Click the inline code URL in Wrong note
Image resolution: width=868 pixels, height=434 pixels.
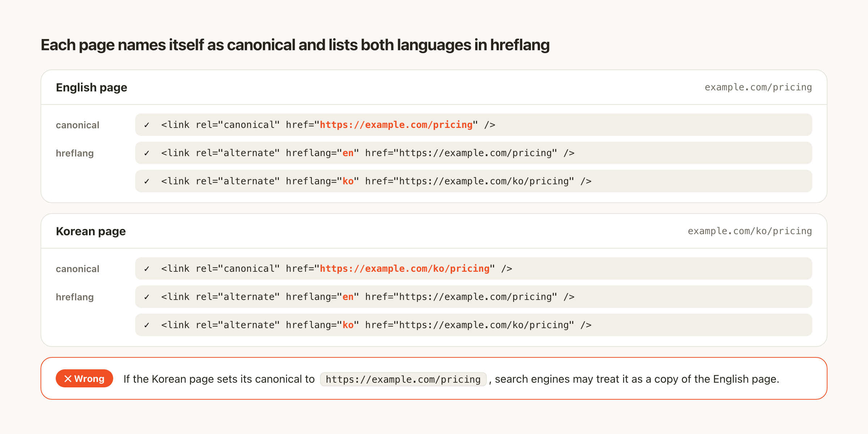click(x=403, y=379)
